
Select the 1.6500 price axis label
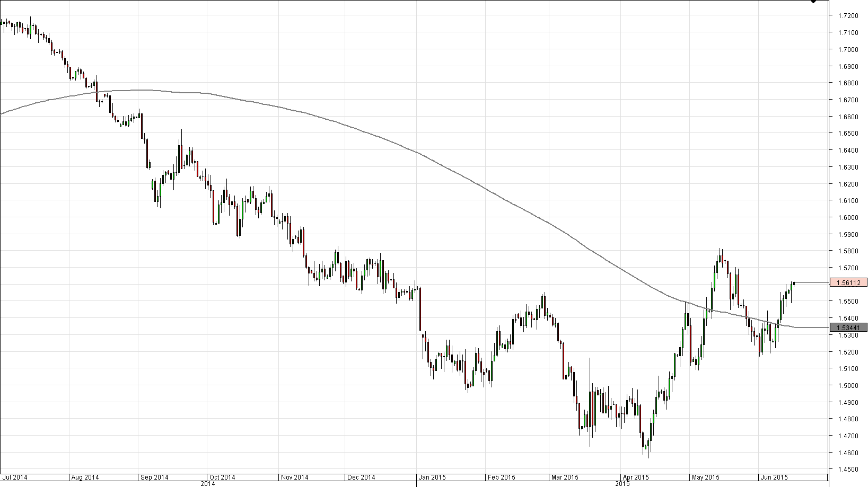(x=848, y=134)
